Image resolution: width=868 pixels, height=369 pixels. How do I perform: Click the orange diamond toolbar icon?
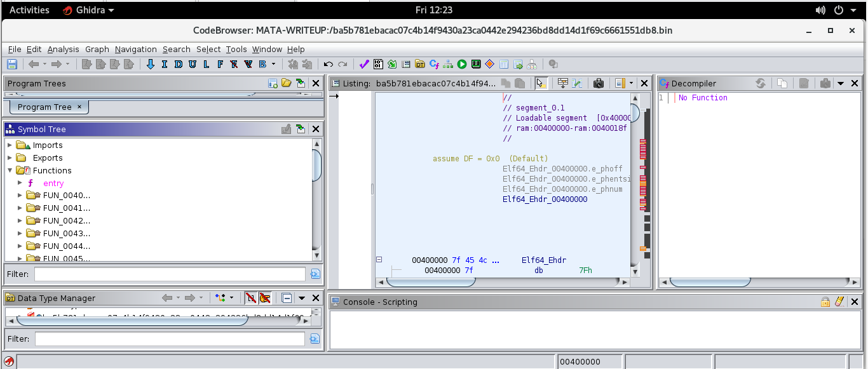(x=490, y=64)
